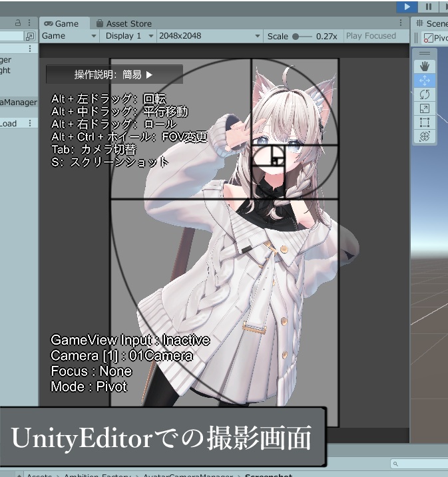Viewport: 448px width, 477px height.
Task: Click the Project search field
Action: coord(419,464)
